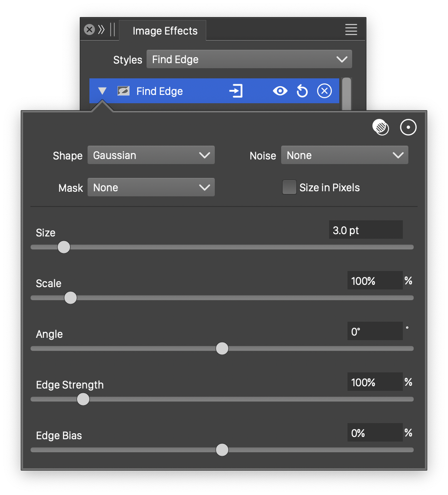The width and height of the screenshot is (448, 495).
Task: Click the striped circle blend icon
Action: [381, 128]
